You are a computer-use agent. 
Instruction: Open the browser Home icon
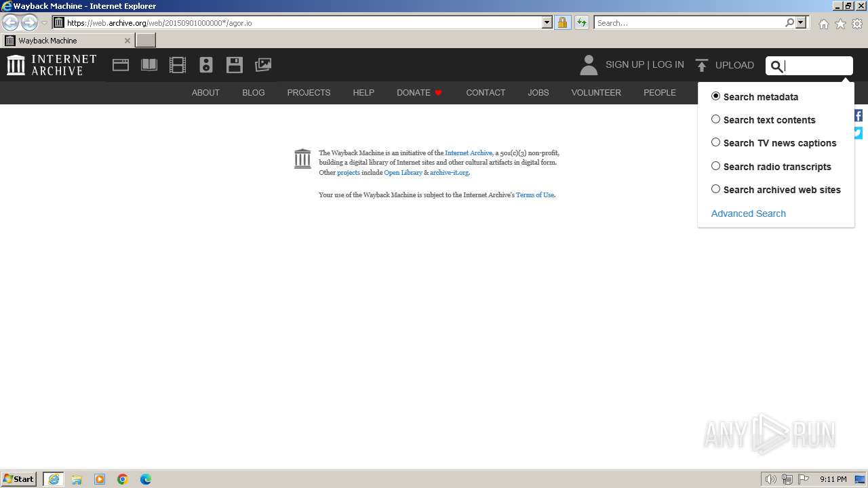[823, 24]
